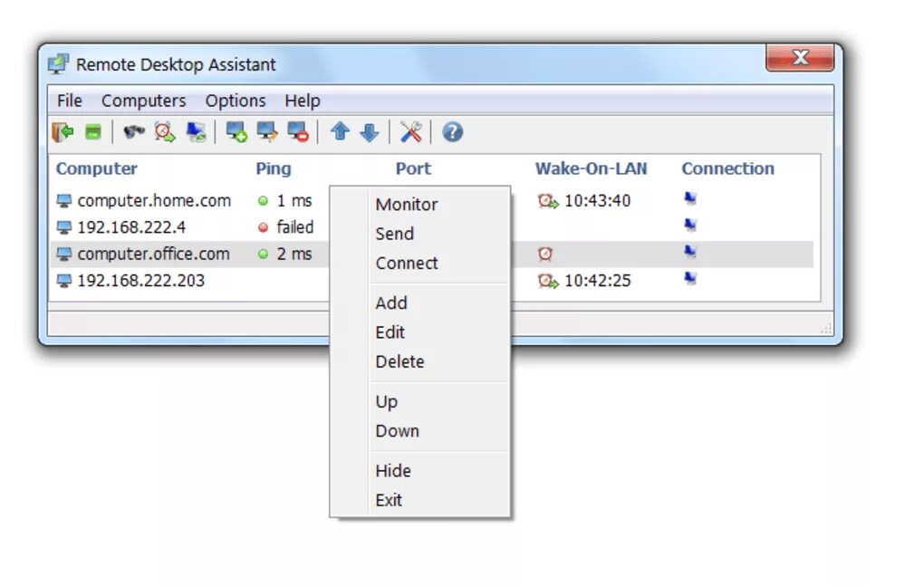Click the Delete computer toolbar icon
The width and height of the screenshot is (924, 586).
point(298,132)
